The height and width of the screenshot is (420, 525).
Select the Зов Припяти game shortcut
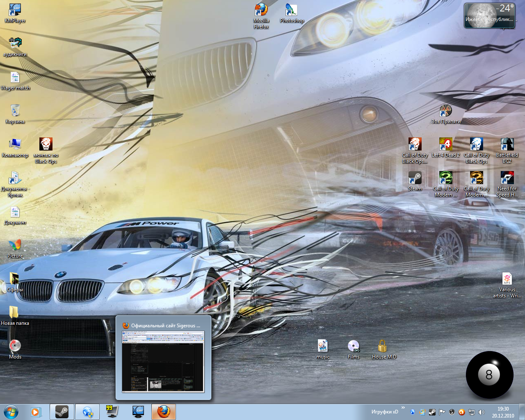[446, 114]
